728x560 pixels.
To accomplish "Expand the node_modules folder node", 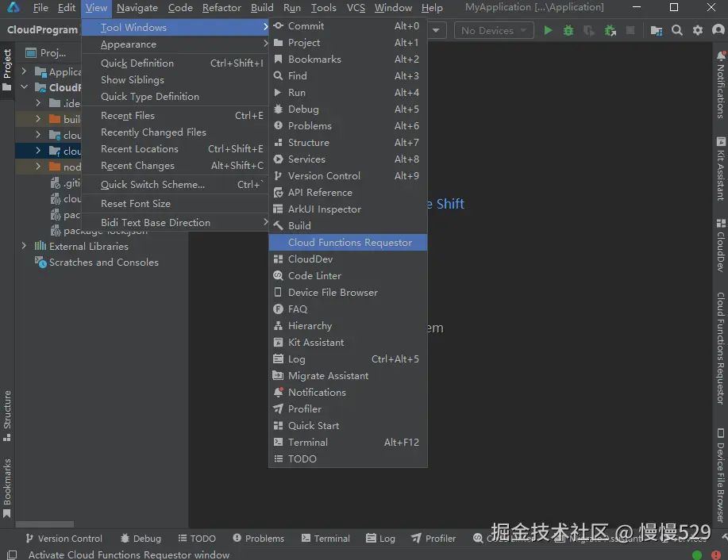I will (x=38, y=167).
